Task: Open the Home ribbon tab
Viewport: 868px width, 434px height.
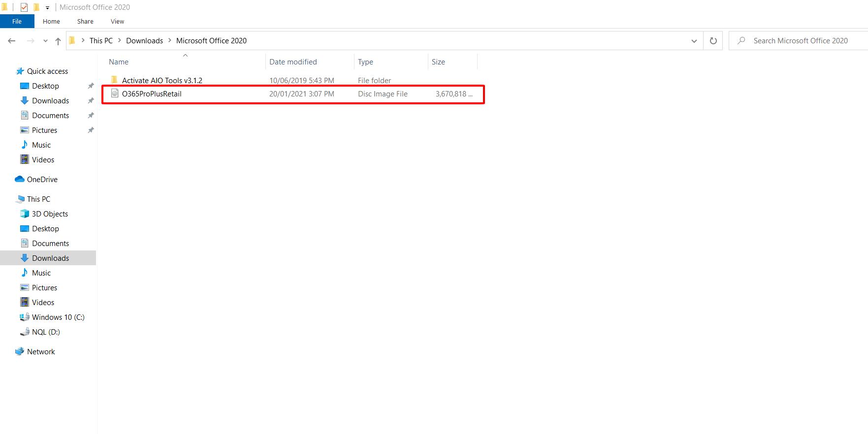Action: (x=51, y=21)
